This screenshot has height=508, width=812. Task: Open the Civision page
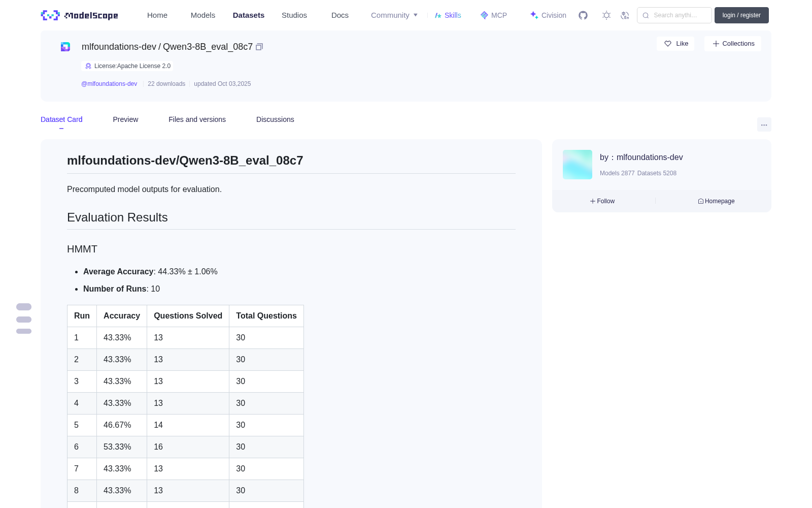pyautogui.click(x=548, y=15)
